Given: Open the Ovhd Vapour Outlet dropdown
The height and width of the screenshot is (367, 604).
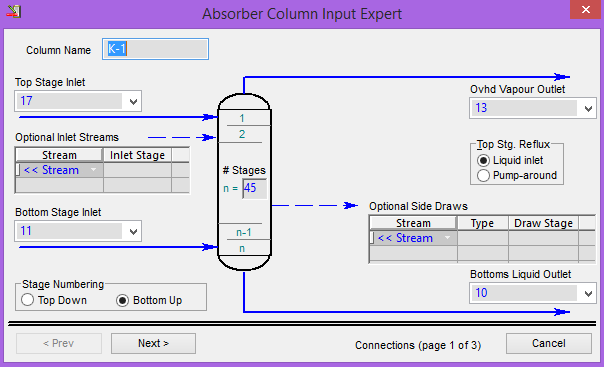Looking at the screenshot, I should pyautogui.click(x=588, y=108).
